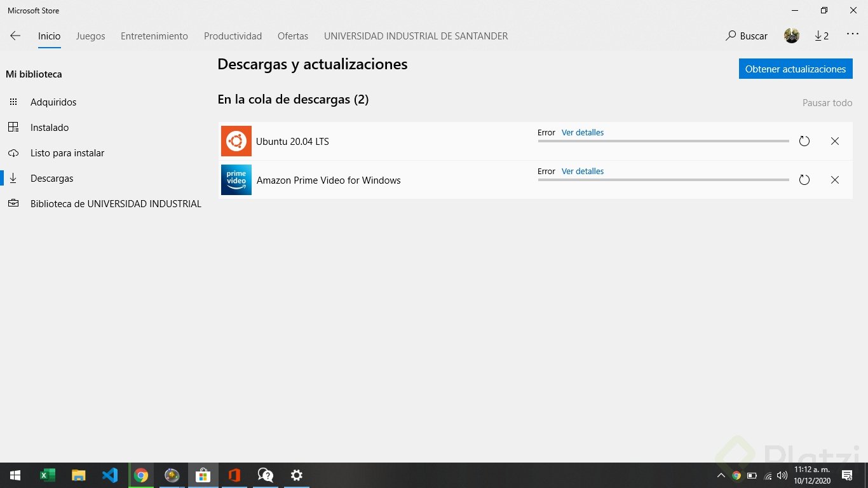Click the Amazon Prime Video app icon
Screen dimensions: 868x488
tap(236, 180)
